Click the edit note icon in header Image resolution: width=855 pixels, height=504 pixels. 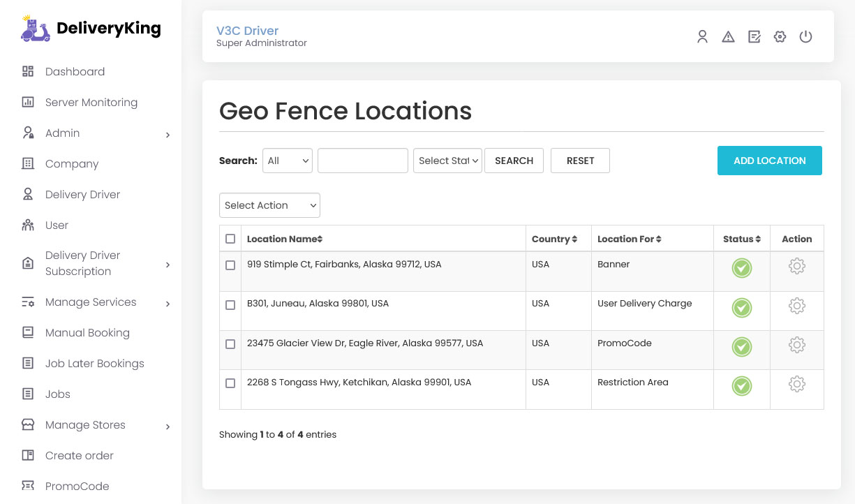[x=754, y=37]
